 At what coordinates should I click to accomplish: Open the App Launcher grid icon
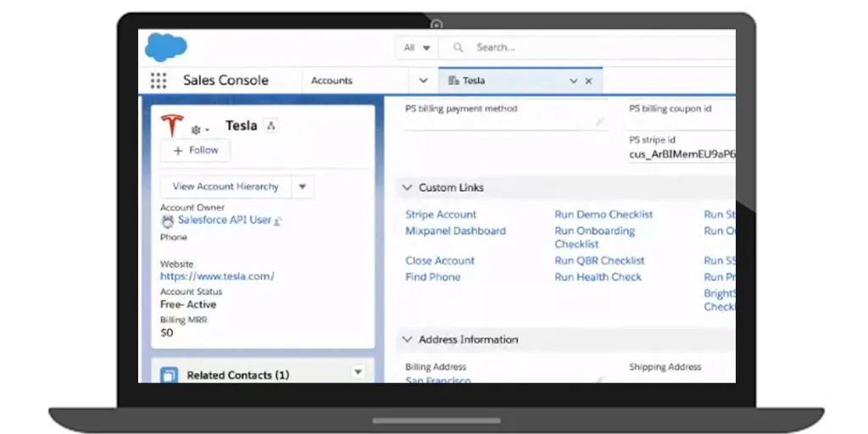(159, 81)
